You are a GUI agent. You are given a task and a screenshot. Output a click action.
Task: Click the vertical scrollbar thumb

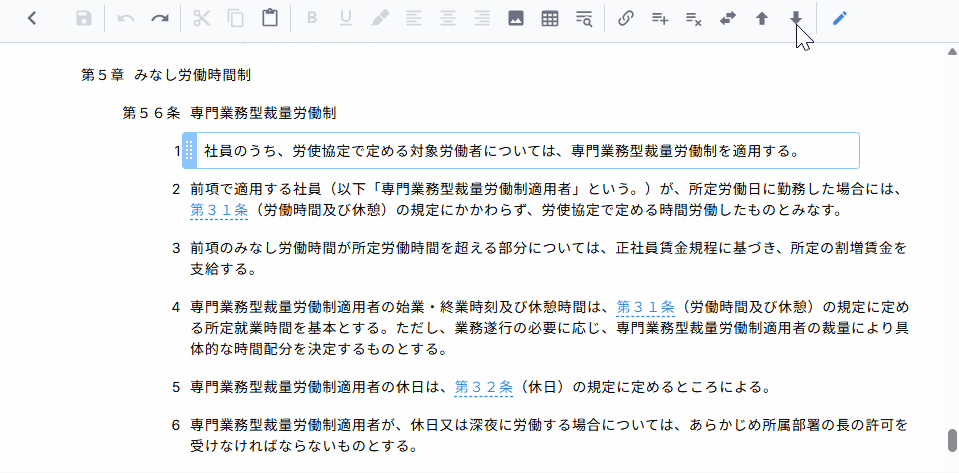coord(952,440)
